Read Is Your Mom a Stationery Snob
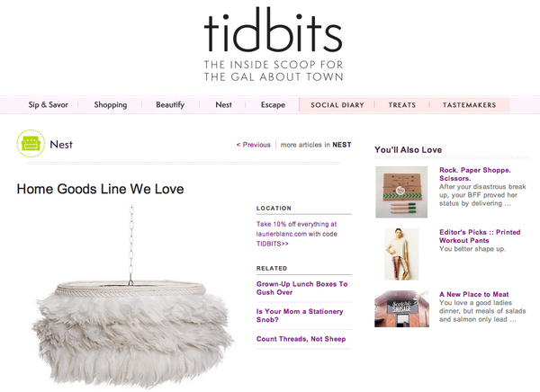 300,316
